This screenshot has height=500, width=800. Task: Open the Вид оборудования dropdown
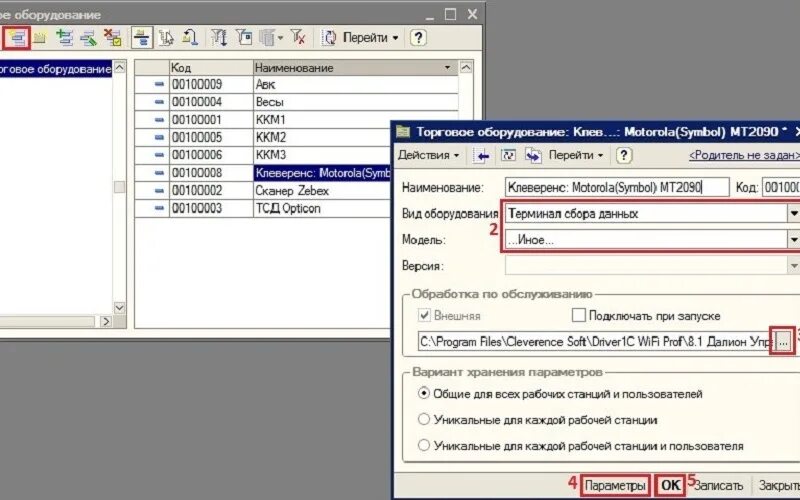point(793,213)
